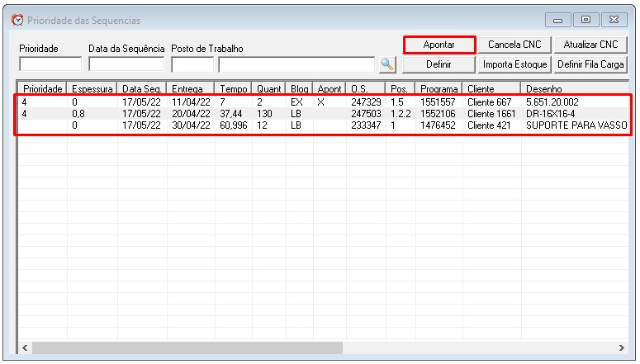The width and height of the screenshot is (640, 364).
Task: Sort by the Entrega column header
Action: click(x=191, y=88)
